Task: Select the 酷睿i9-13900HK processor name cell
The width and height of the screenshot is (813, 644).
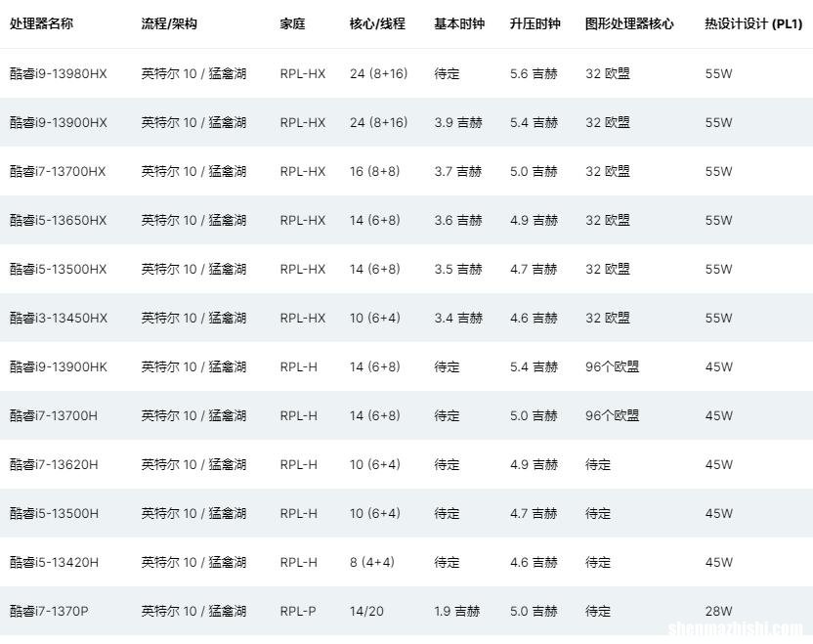Action: (58, 366)
